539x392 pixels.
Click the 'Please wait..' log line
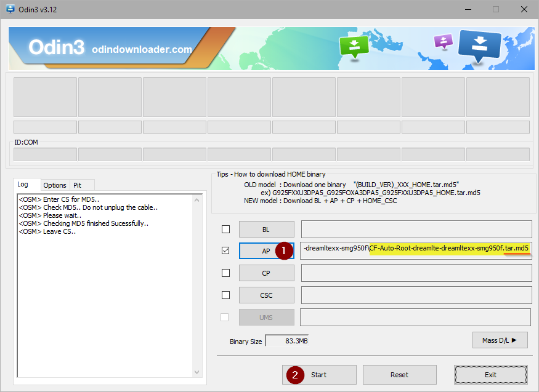50,215
